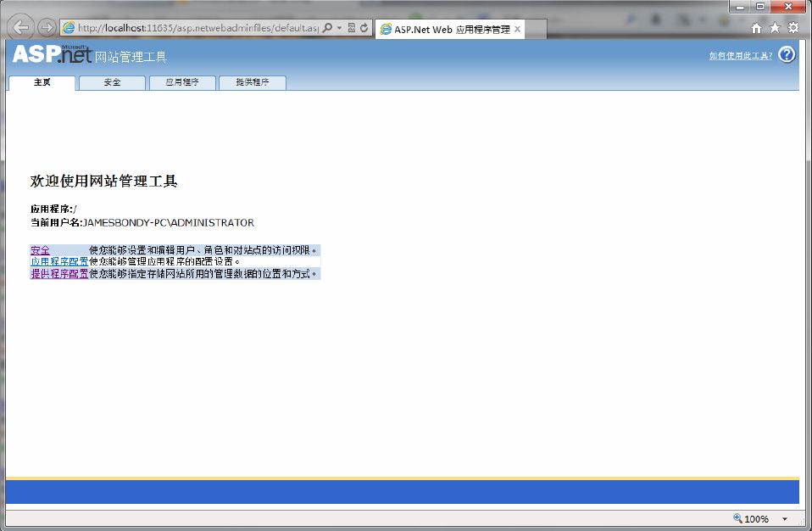
Task: Open the address bar dropdown arrow
Action: pos(339,28)
